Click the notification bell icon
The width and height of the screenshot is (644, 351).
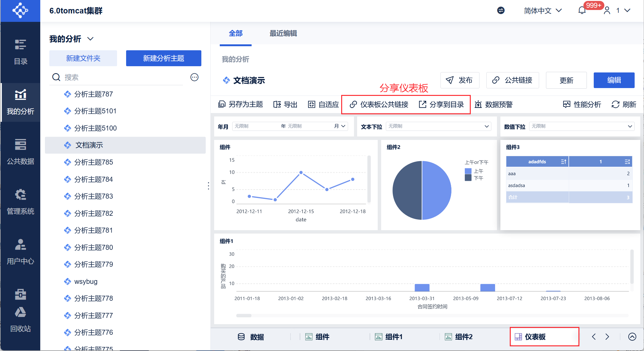[x=582, y=11]
